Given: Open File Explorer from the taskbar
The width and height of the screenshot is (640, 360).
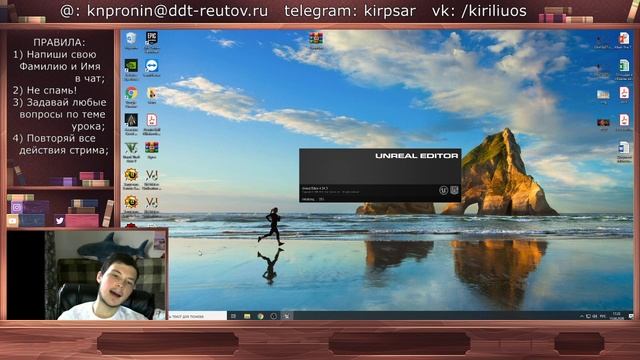Looking at the screenshot, I should 247,316.
